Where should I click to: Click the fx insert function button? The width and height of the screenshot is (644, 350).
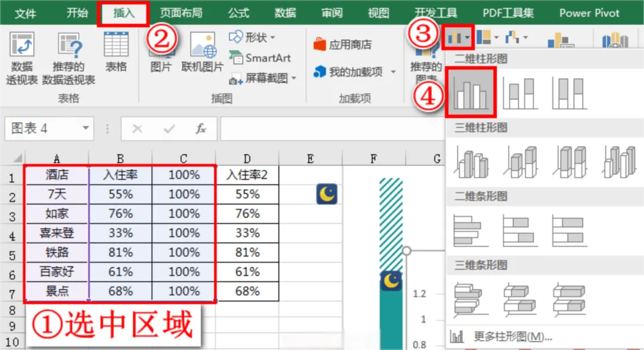(200, 129)
